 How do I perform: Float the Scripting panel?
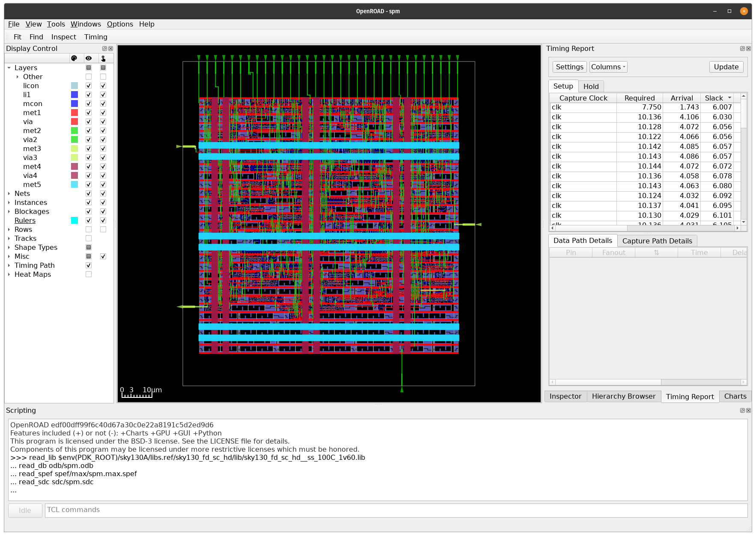pos(742,410)
